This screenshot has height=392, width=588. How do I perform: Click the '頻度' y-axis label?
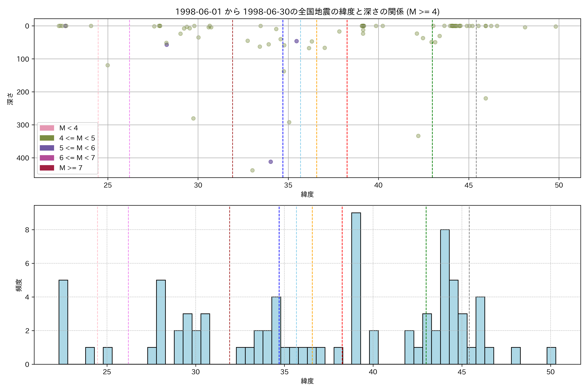click(19, 285)
